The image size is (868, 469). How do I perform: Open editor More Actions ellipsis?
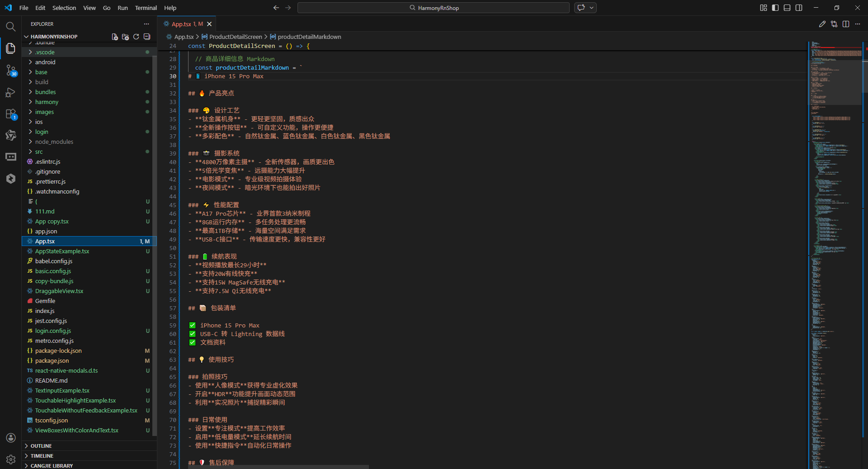point(858,24)
